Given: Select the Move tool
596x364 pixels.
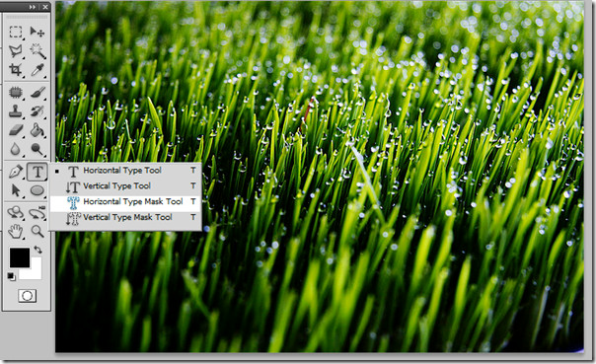Looking at the screenshot, I should 37,32.
